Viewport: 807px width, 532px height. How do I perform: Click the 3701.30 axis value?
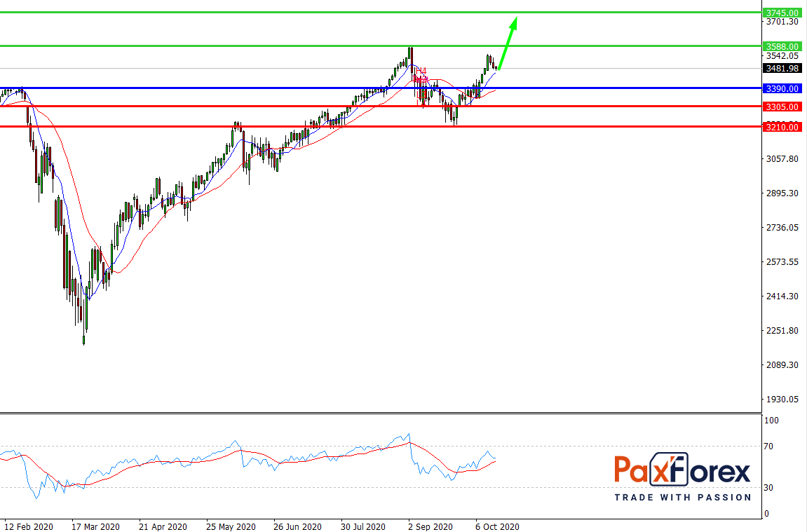pos(782,22)
